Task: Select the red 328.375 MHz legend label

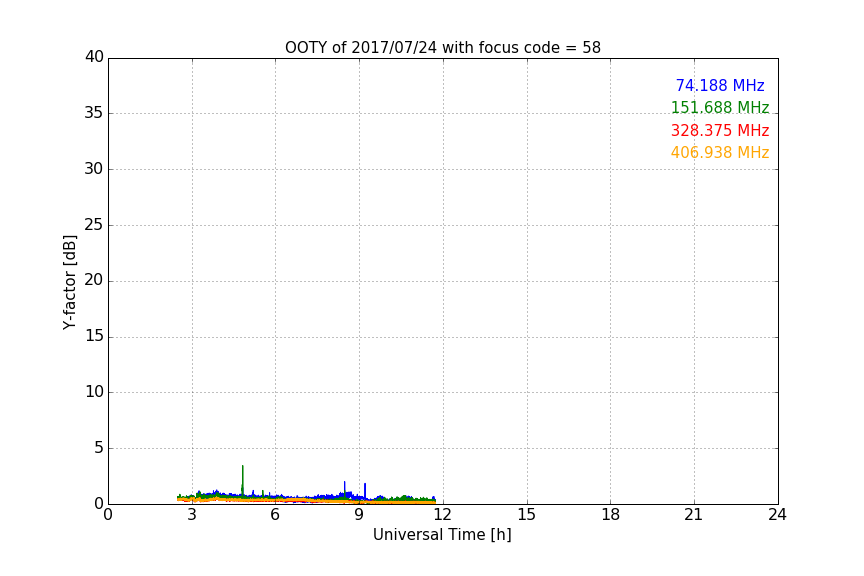Action: click(x=720, y=131)
